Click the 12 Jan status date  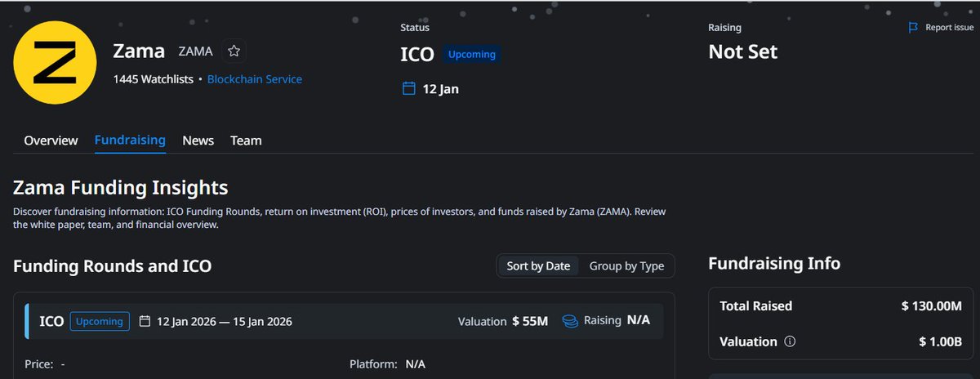tap(440, 88)
